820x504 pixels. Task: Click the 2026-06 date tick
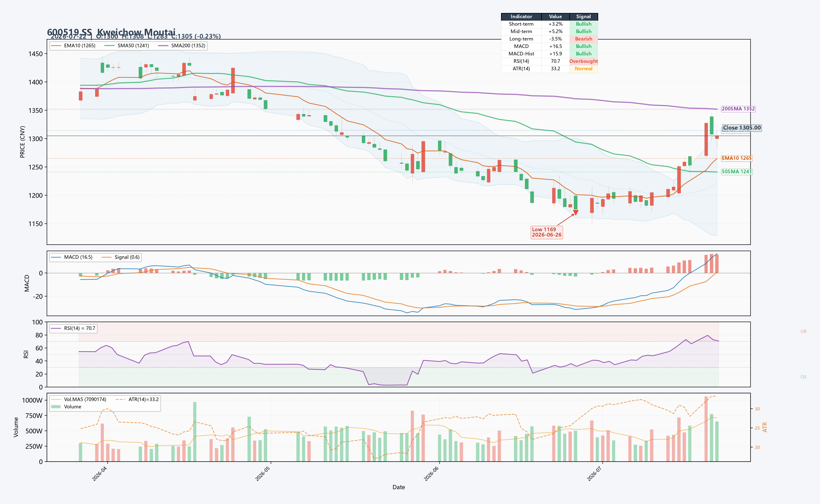pyautogui.click(x=432, y=473)
